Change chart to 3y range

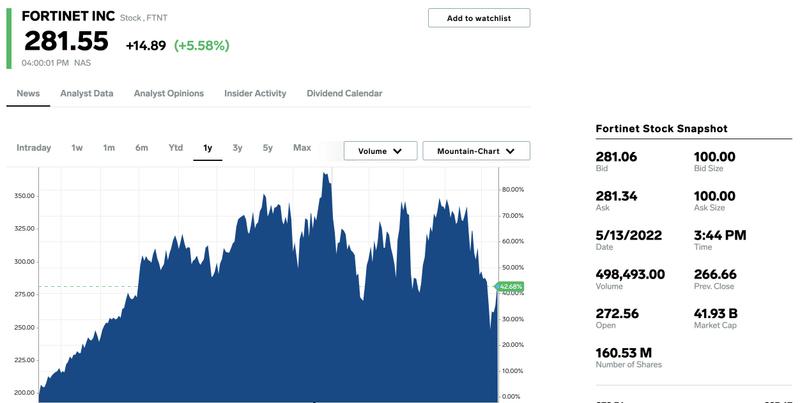pos(237,148)
